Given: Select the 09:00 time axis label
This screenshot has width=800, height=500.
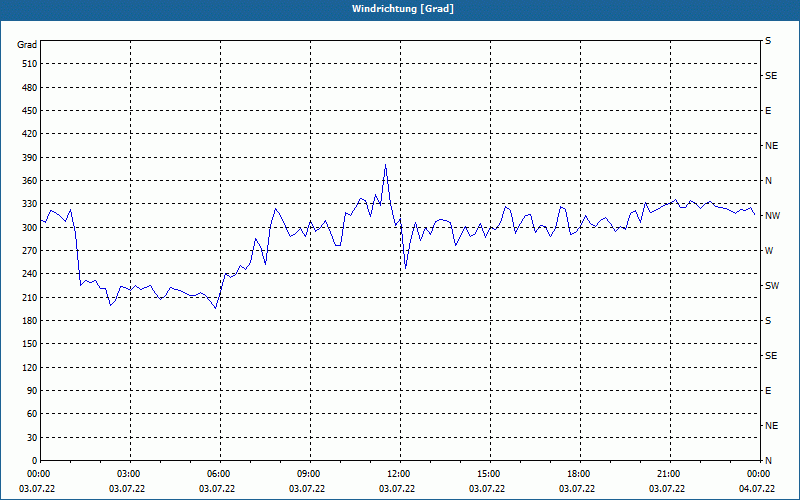Looking at the screenshot, I should [x=310, y=474].
